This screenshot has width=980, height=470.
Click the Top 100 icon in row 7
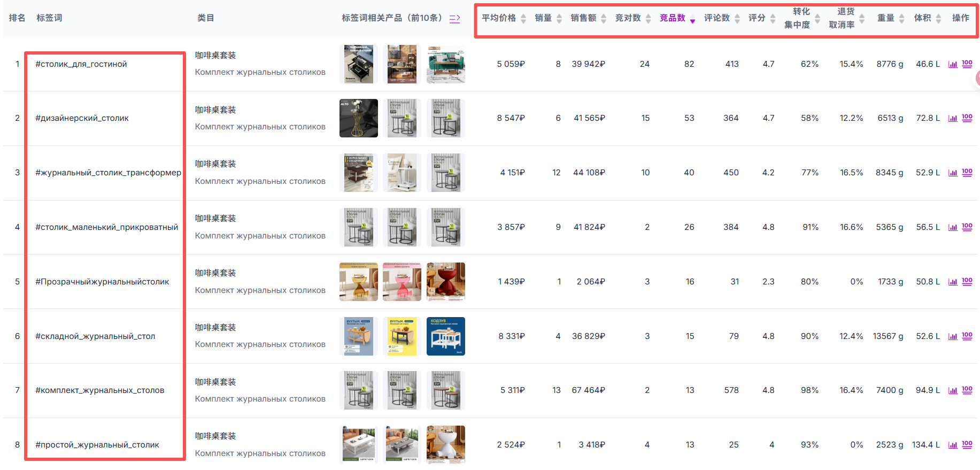[x=967, y=390]
